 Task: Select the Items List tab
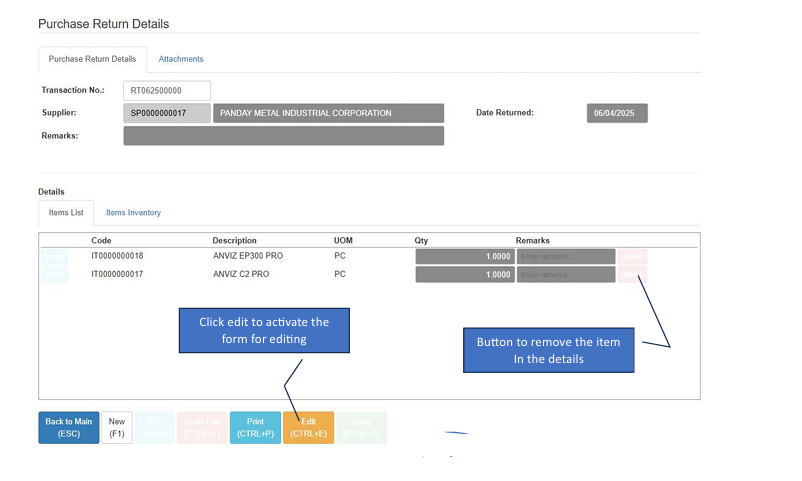[x=66, y=213]
